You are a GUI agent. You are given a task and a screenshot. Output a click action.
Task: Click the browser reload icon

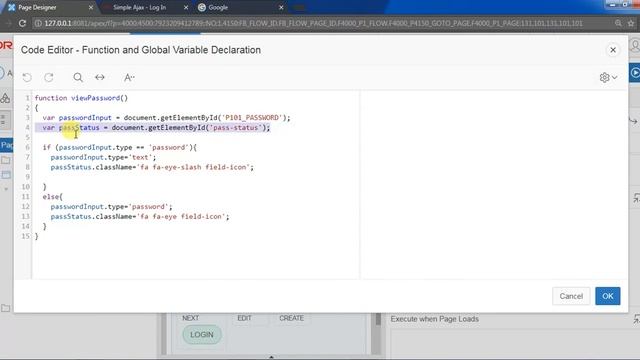(x=22, y=23)
